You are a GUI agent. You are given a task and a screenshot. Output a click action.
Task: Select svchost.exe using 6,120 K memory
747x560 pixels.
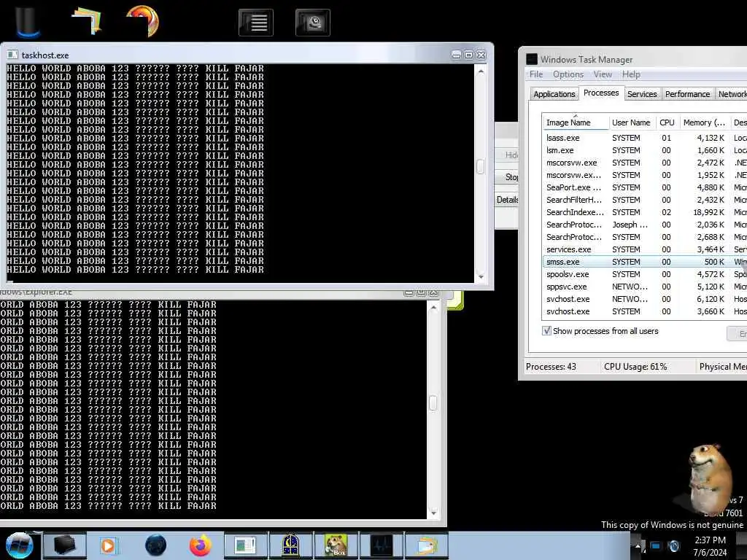(x=645, y=299)
